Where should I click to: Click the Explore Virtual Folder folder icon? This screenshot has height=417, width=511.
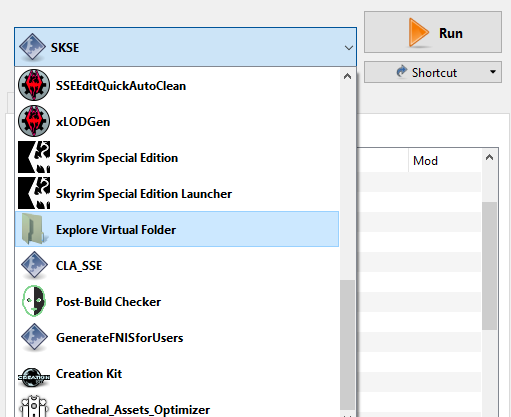34,229
